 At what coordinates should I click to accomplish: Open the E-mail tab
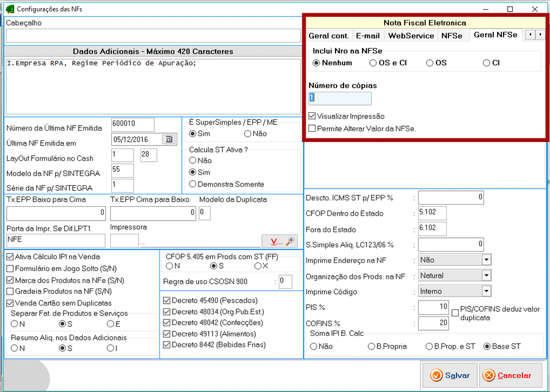tap(368, 36)
